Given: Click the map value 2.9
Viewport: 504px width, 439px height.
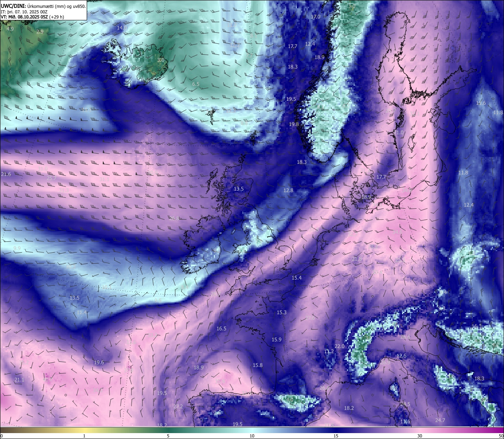Looking at the screenshot, I should 40,31.
